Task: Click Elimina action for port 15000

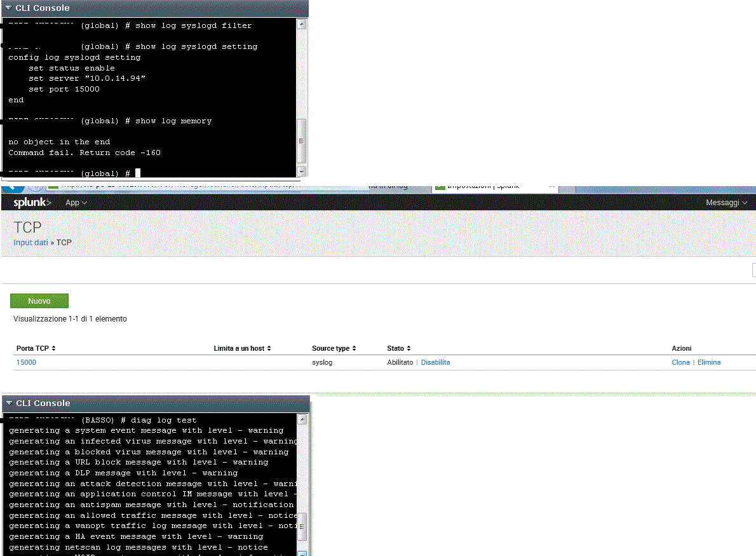Action: (709, 362)
